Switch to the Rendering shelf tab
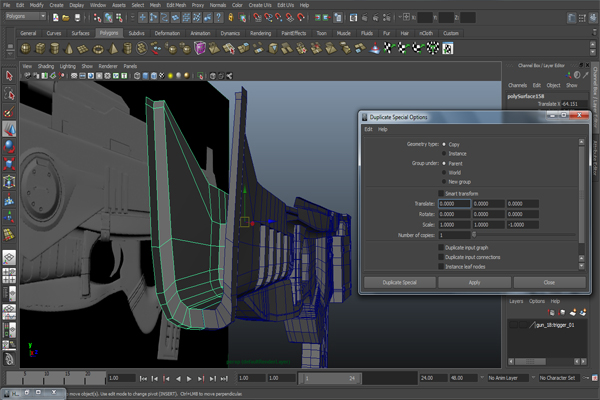This screenshot has height=400, width=600. point(261,33)
